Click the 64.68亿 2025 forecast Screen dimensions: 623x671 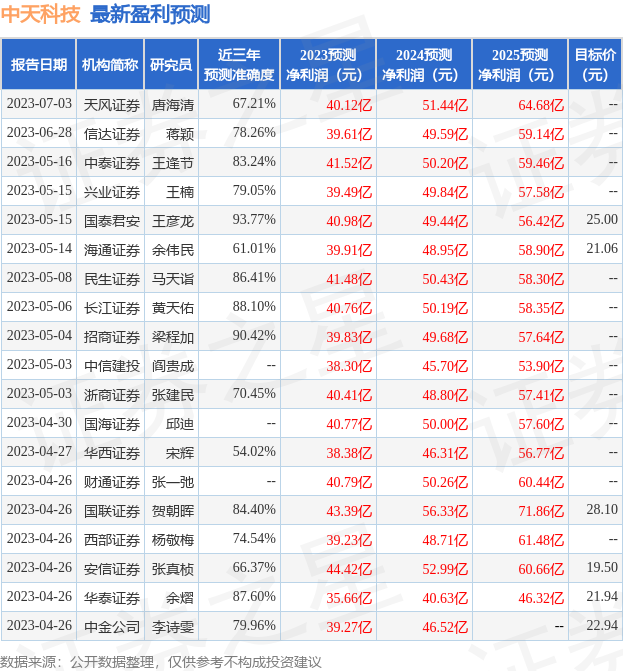pyautogui.click(x=541, y=105)
